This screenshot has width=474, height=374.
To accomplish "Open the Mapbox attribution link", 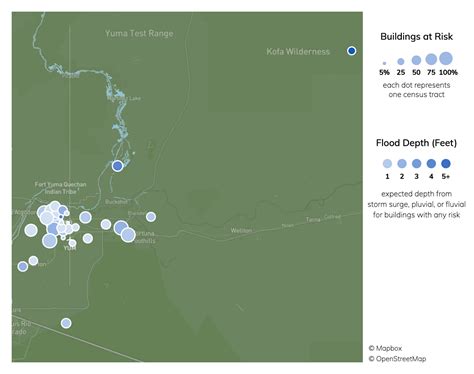I will click(x=385, y=348).
